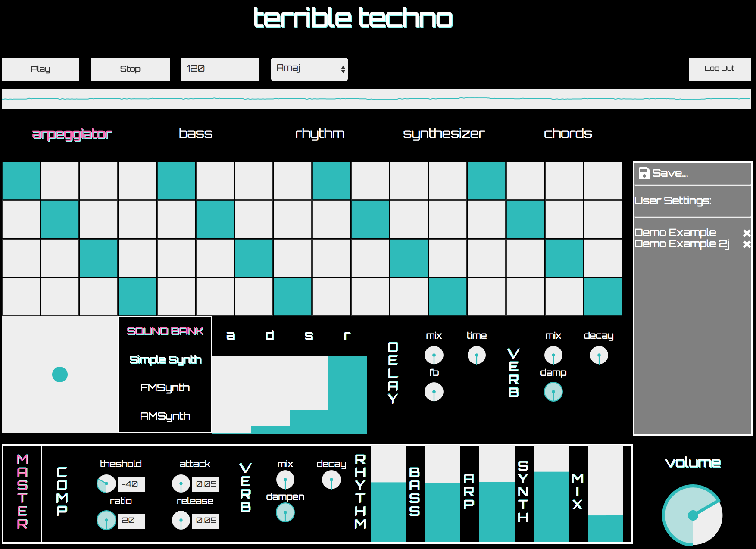
Task: Click the attack (a) envelope bar
Action: 231,394
